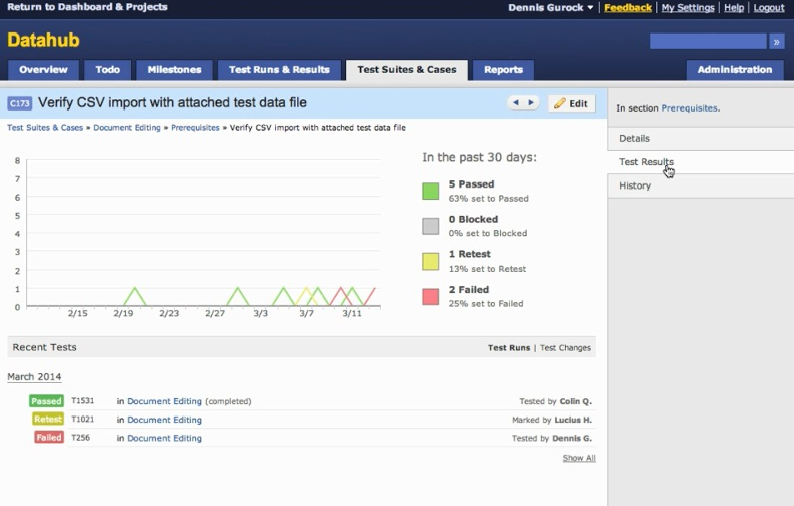This screenshot has height=506, width=794.
Task: Go to previous test case arrow
Action: (515, 102)
